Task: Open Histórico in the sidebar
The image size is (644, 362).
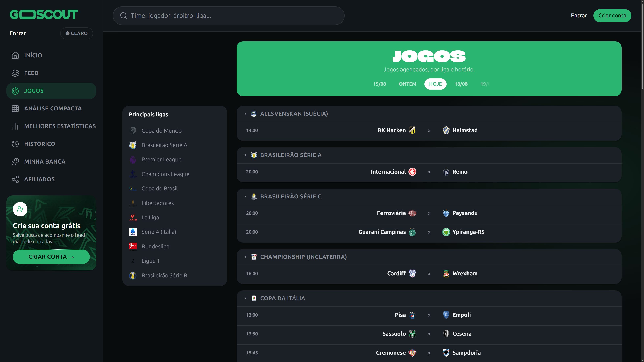Action: (51, 144)
